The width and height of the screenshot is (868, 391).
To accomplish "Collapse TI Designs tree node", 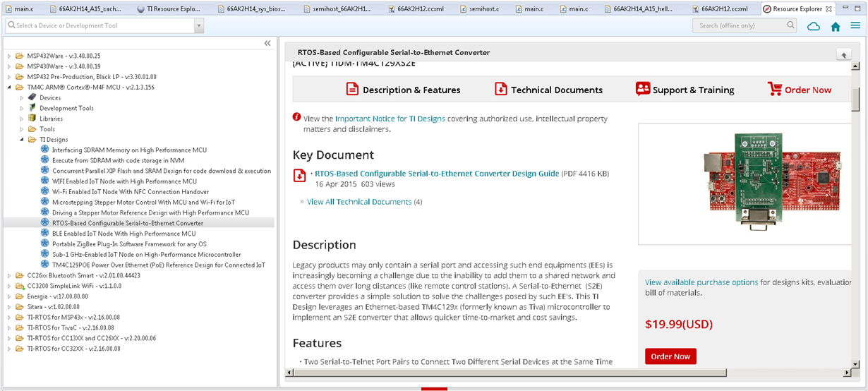I will point(22,140).
